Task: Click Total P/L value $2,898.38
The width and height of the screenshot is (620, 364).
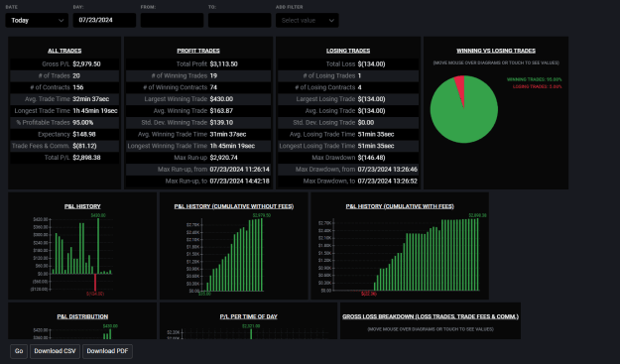Action: point(86,158)
